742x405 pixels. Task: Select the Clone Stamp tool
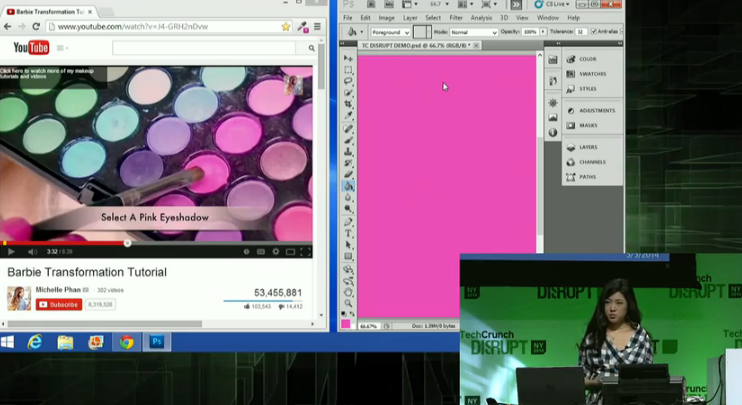(348, 151)
